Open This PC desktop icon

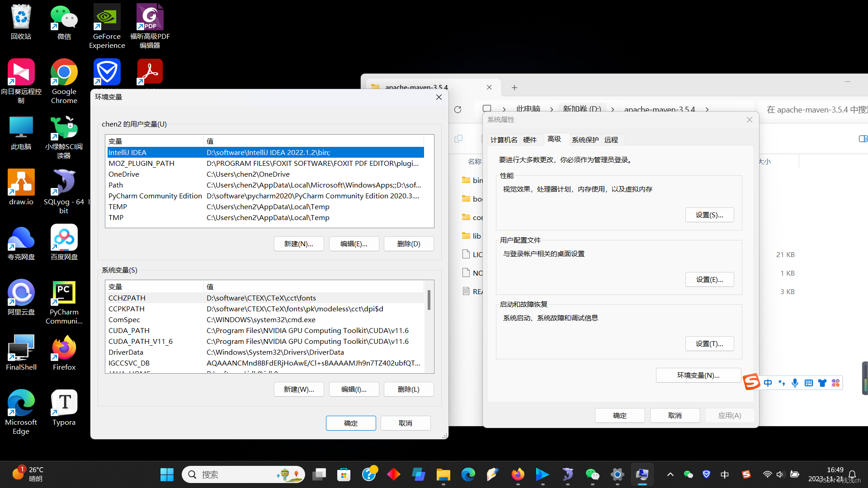pyautogui.click(x=21, y=133)
